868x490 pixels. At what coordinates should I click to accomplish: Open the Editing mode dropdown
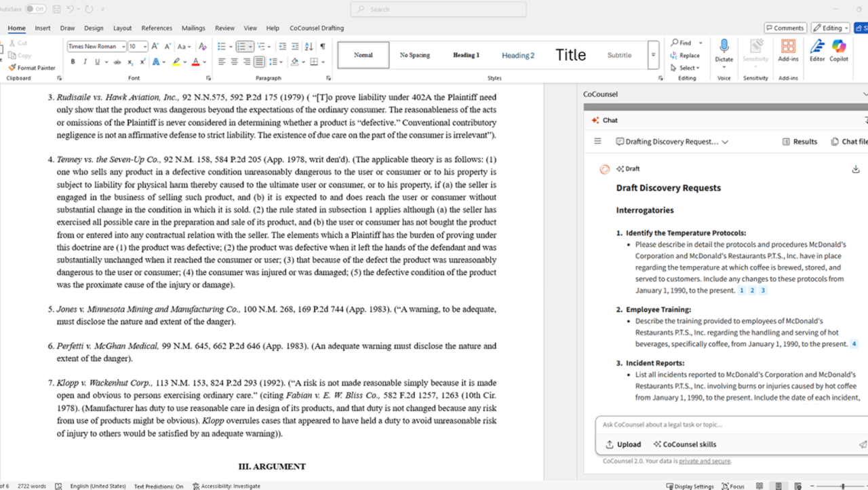[x=830, y=28]
